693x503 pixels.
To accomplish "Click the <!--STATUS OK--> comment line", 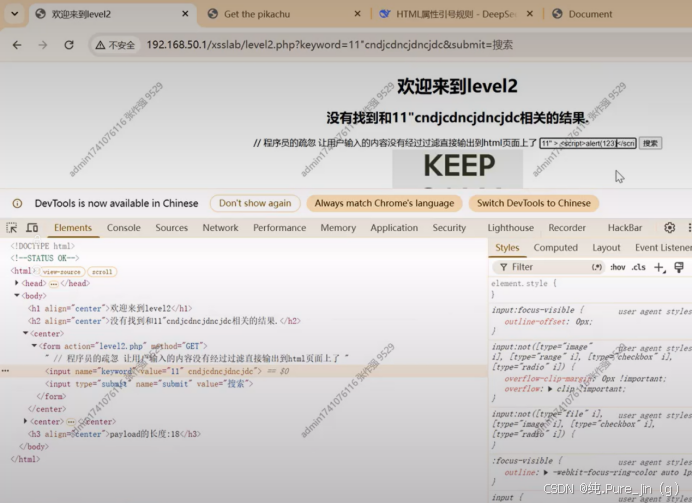I will click(x=45, y=258).
